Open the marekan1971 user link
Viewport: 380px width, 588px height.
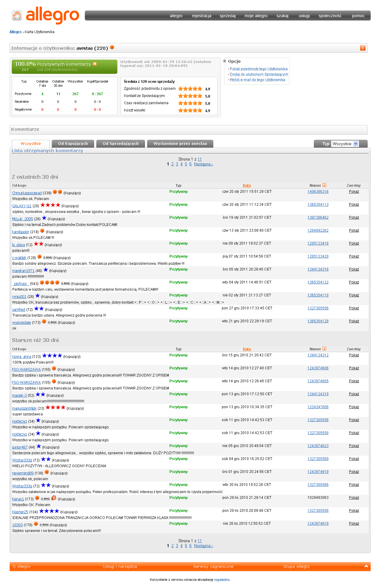click(23, 271)
